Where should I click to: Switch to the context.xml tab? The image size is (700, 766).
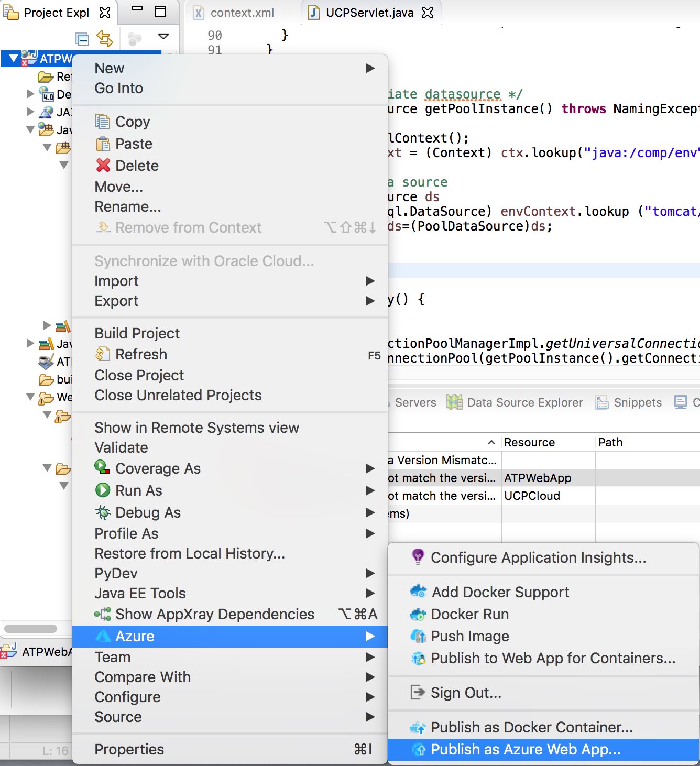[242, 13]
